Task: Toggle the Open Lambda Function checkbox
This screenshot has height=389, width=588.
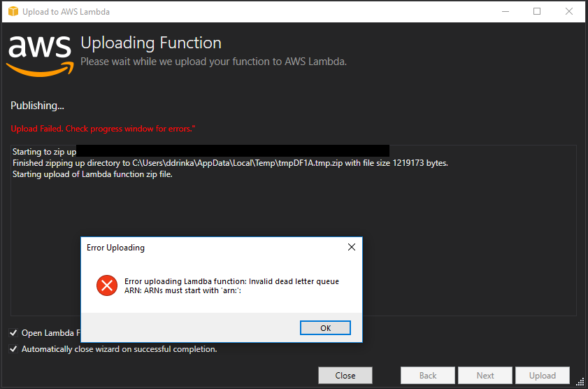Action: point(13,333)
